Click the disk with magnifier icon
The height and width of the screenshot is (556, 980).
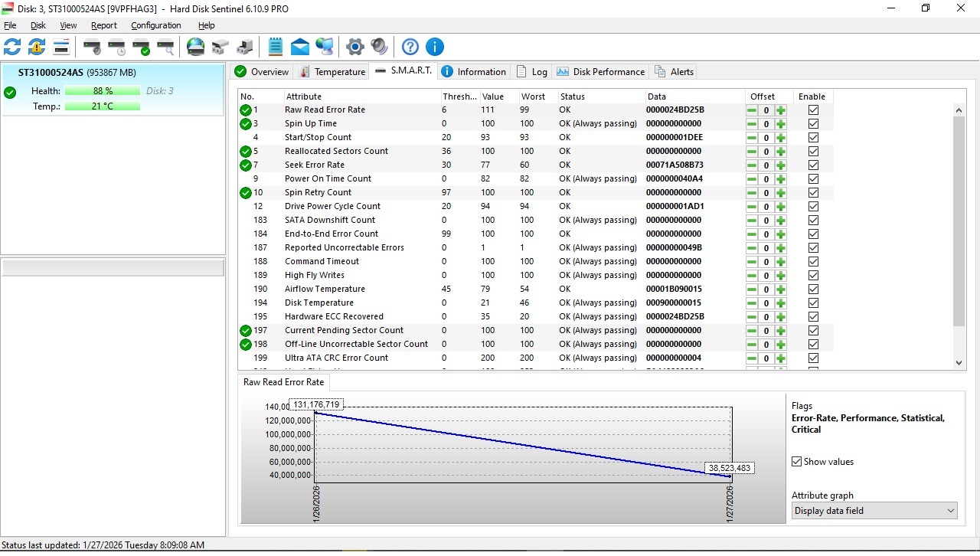point(165,47)
